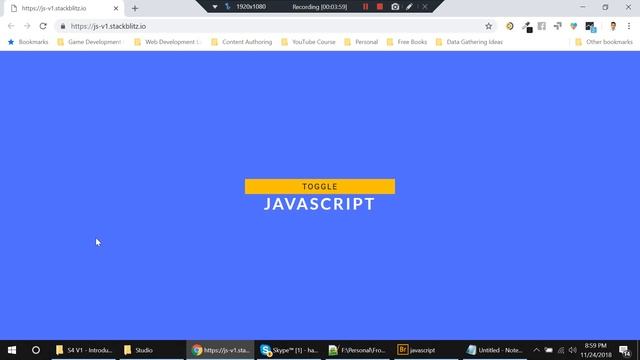Screen dimensions: 640x360
Task: Click the heart-shaped extension icon
Action: [573, 26]
